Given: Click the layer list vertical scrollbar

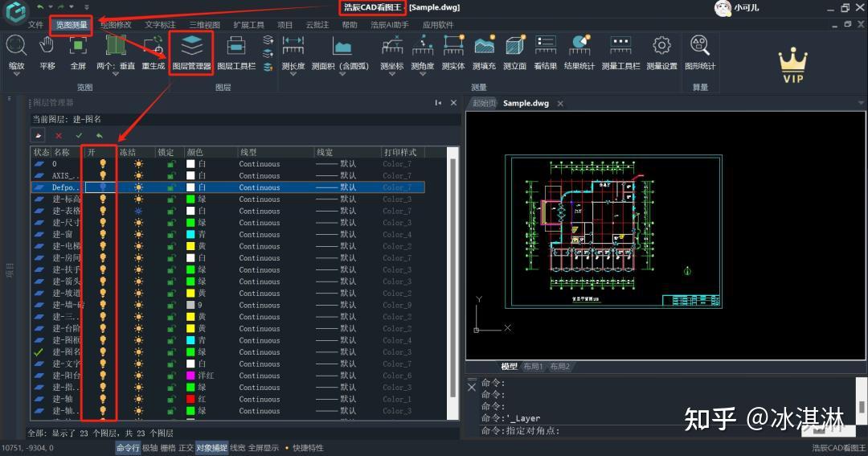Looking at the screenshot, I should point(452,277).
